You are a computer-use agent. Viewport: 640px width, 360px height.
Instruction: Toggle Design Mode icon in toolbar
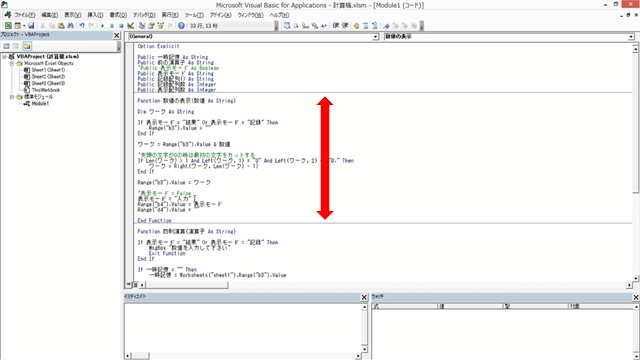point(131,25)
